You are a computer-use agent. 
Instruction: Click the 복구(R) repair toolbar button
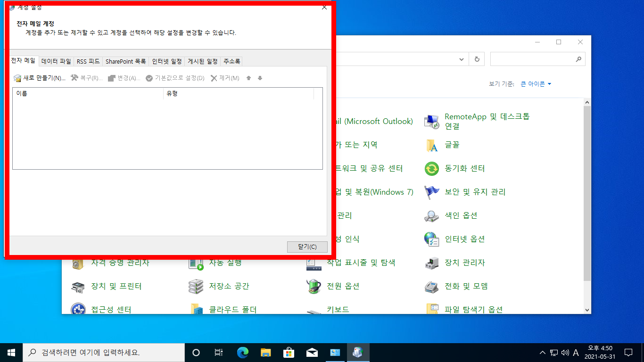87,78
